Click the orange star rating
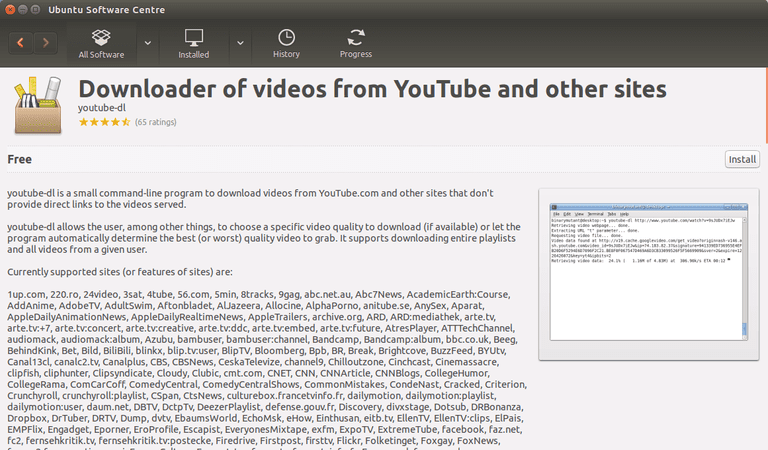768x450 pixels. (104, 122)
